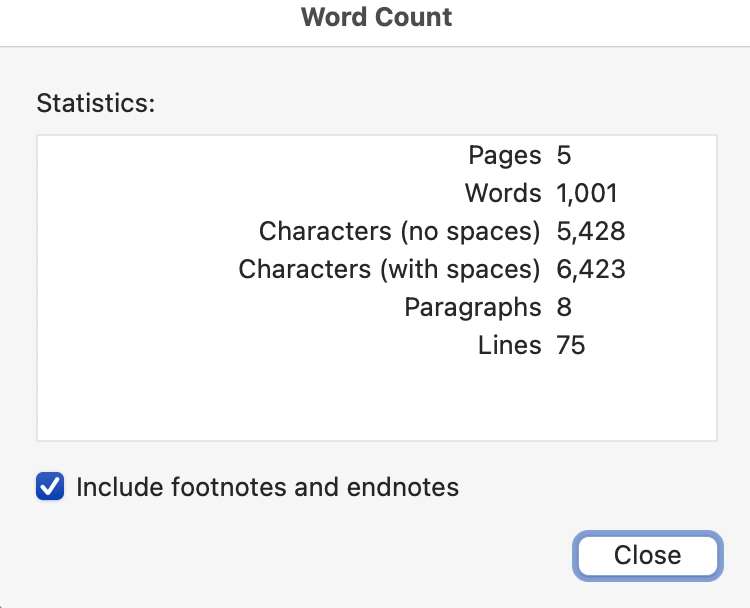Screen dimensions: 750x608
Task: Select the Lines label in statistics
Action: [x=509, y=345]
